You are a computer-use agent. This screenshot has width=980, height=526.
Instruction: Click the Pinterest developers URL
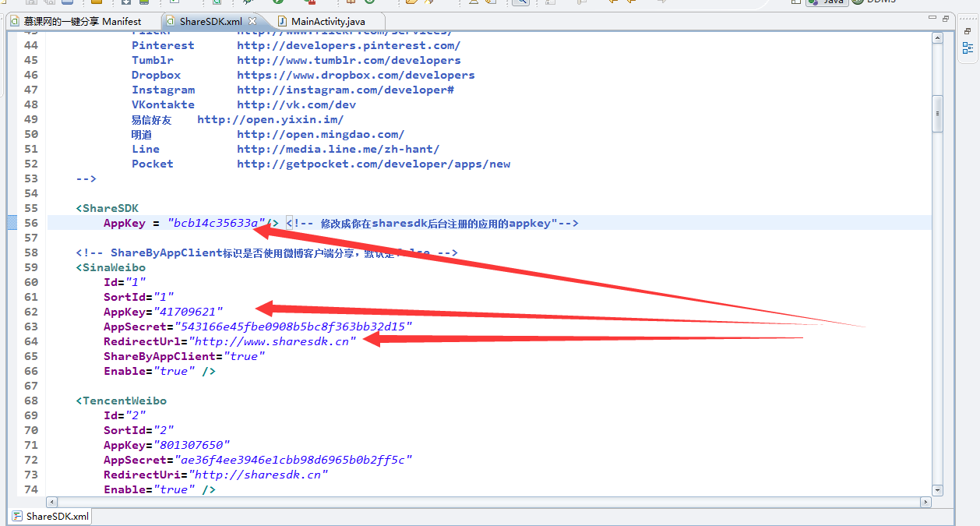(x=348, y=45)
